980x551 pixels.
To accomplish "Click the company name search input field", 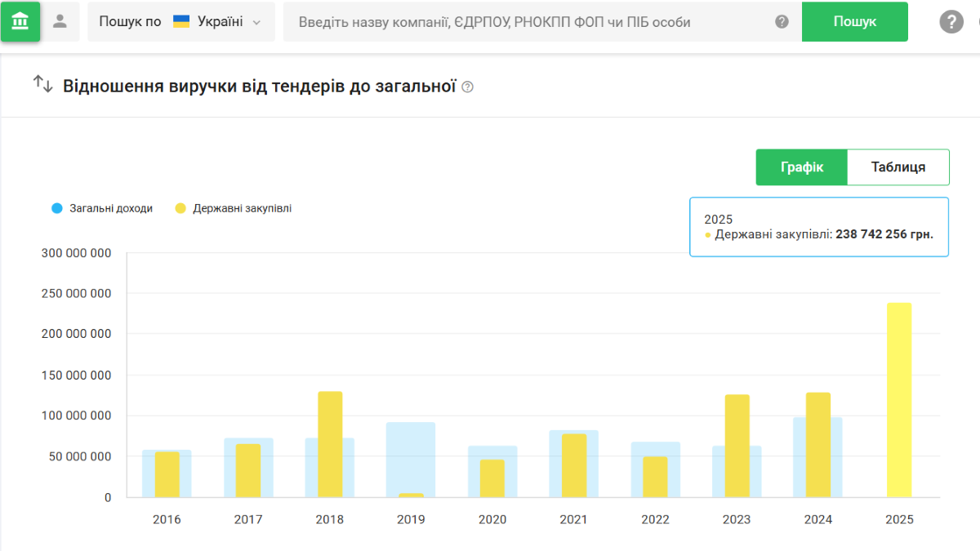I will pos(531,22).
